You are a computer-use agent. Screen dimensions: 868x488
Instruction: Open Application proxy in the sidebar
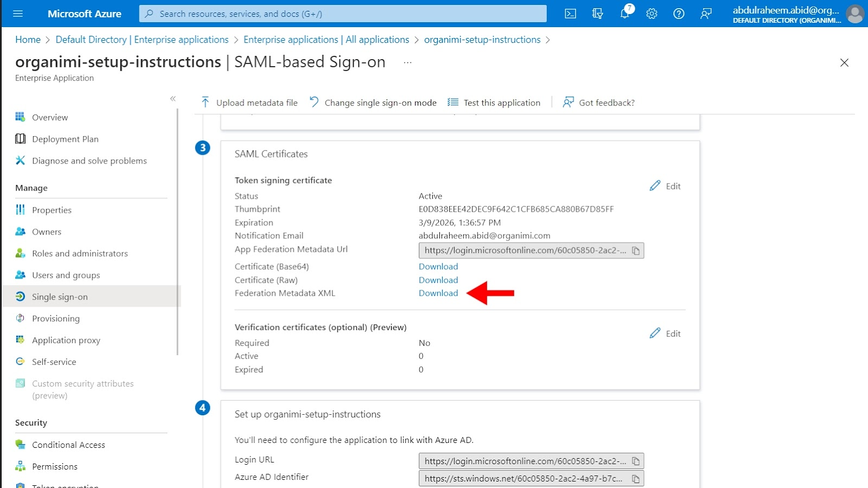pos(66,340)
